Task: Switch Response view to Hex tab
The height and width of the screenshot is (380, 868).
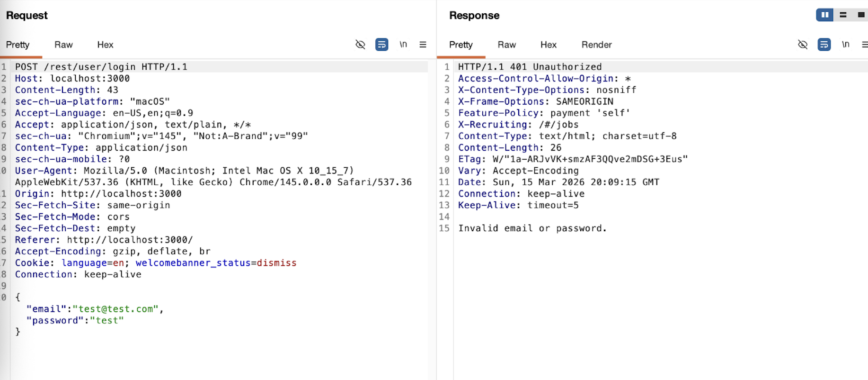Action: [x=548, y=45]
